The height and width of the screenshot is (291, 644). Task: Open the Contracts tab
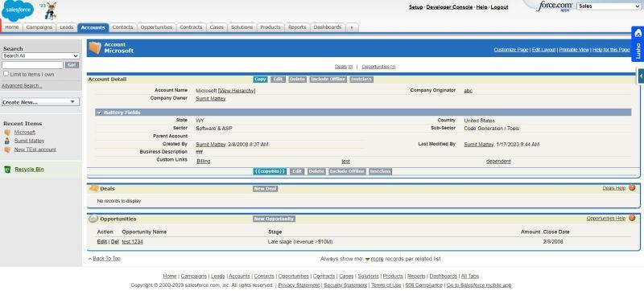(x=191, y=27)
